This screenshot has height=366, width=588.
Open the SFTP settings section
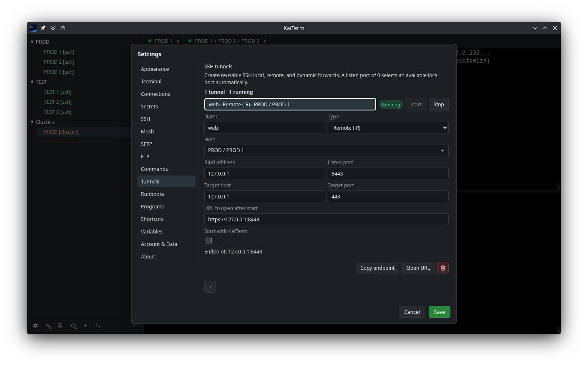[166, 144]
